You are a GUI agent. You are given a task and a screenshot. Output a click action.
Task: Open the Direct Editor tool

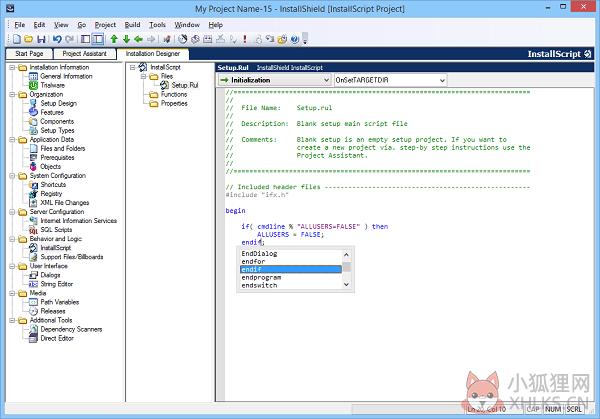pos(57,338)
